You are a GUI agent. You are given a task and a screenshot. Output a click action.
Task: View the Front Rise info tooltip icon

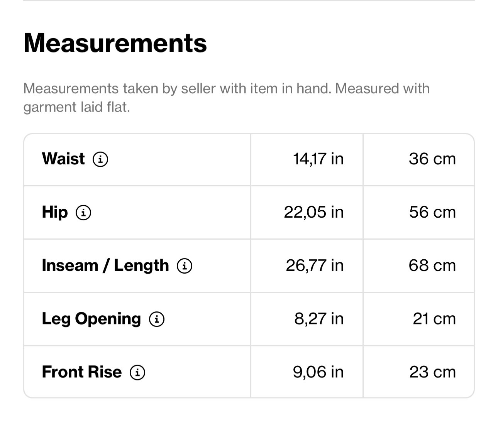(x=137, y=372)
